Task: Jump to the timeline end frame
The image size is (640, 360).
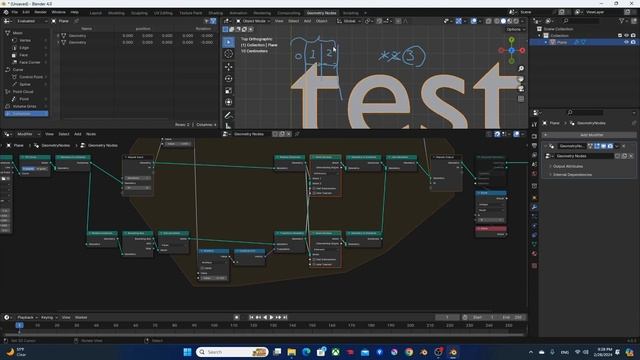Action: coord(285,317)
